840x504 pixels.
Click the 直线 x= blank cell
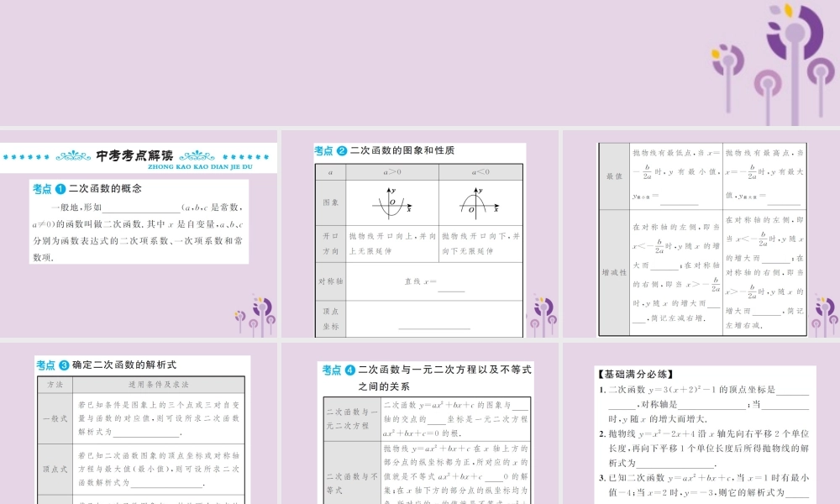434,281
